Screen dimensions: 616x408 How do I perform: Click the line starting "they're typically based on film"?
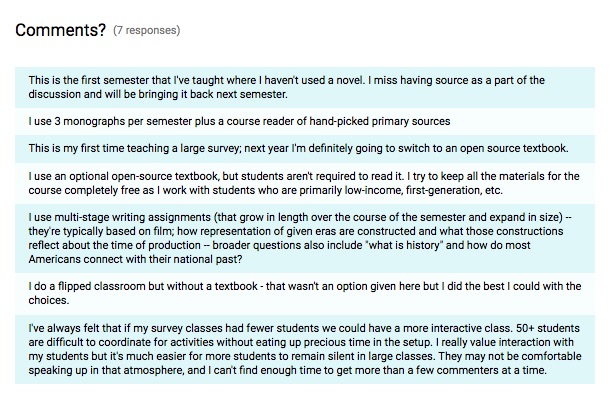click(296, 231)
